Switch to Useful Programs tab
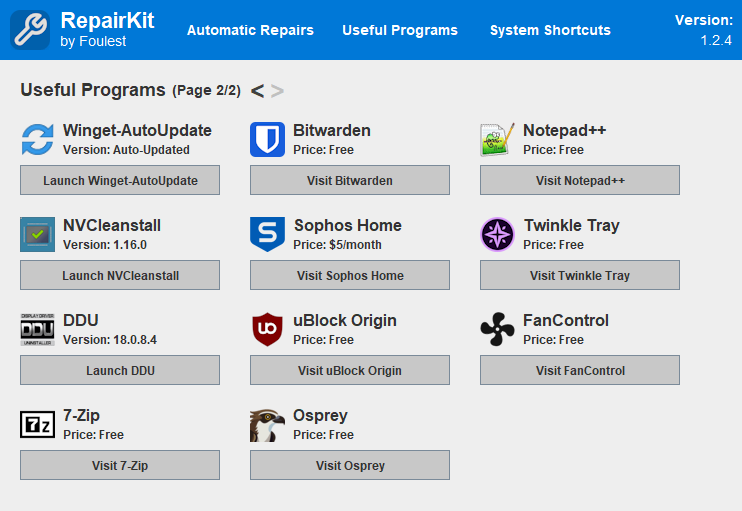 click(400, 30)
